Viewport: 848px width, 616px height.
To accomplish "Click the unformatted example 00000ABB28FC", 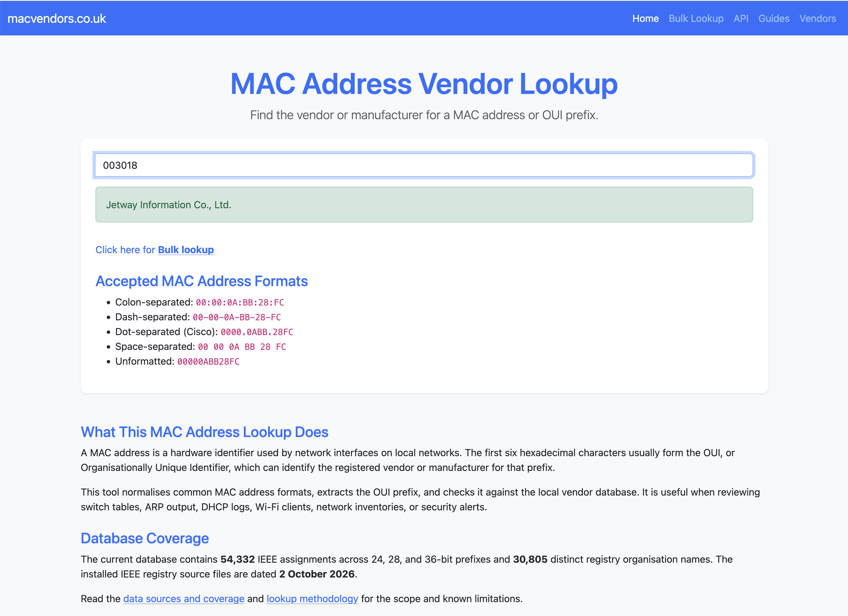I will coord(208,361).
